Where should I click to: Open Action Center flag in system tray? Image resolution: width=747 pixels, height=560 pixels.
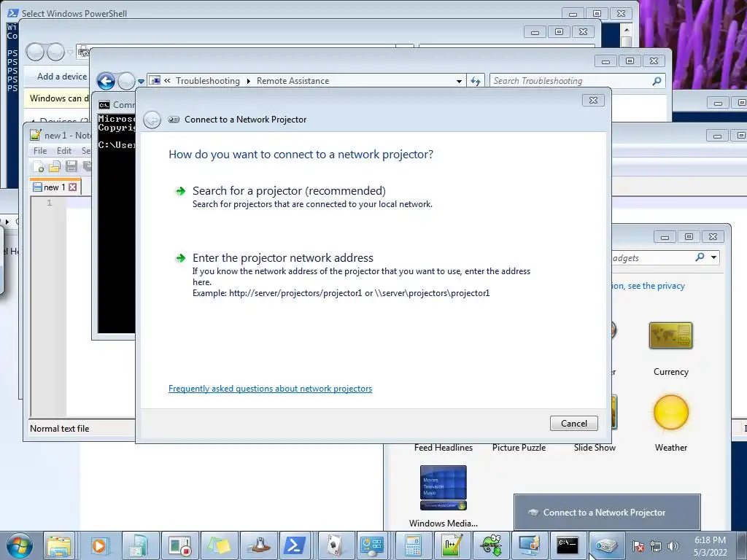pos(638,546)
